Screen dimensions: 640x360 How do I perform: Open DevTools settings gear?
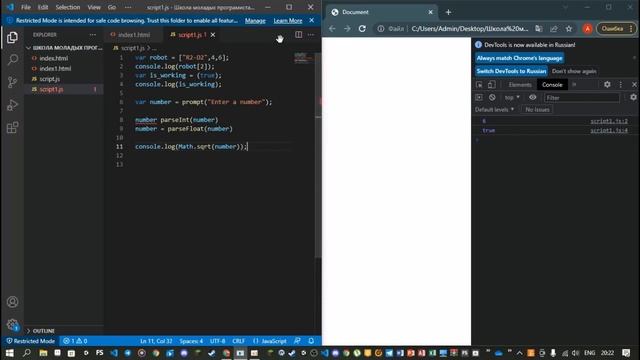(x=607, y=84)
